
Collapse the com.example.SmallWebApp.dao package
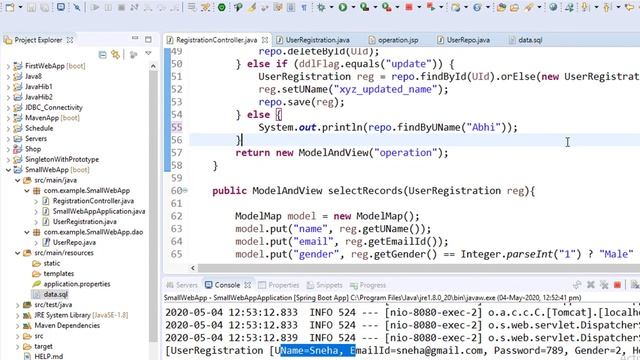tap(27, 232)
